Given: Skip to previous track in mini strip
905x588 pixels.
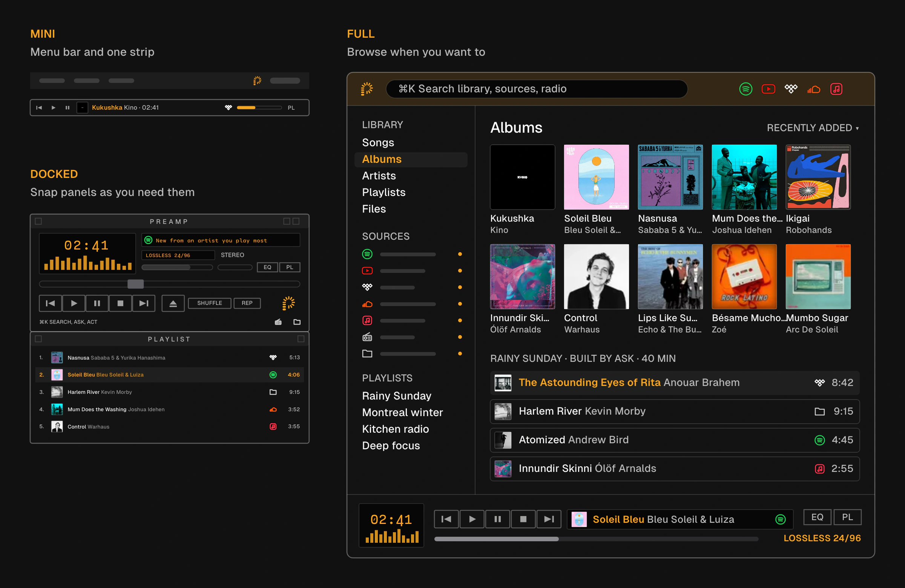Looking at the screenshot, I should coord(39,107).
